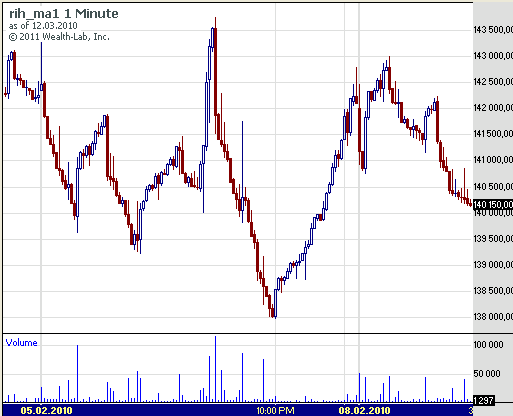
Task: Click the 141 000,00 price axis label
Action: 493,160
